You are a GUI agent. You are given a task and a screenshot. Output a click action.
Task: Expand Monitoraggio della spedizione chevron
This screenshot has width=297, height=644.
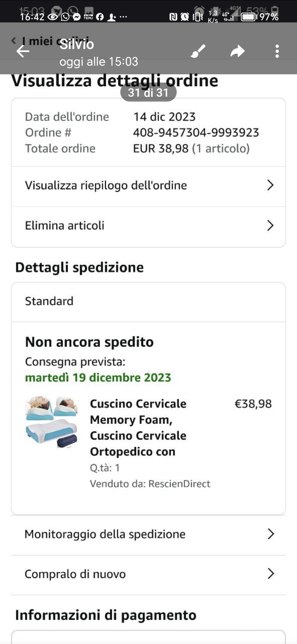coord(271,534)
